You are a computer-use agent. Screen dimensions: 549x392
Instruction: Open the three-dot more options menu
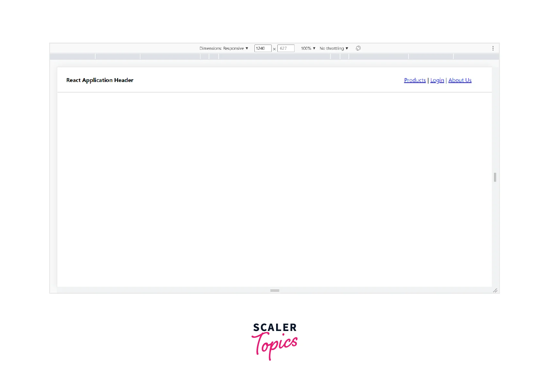[x=493, y=48]
